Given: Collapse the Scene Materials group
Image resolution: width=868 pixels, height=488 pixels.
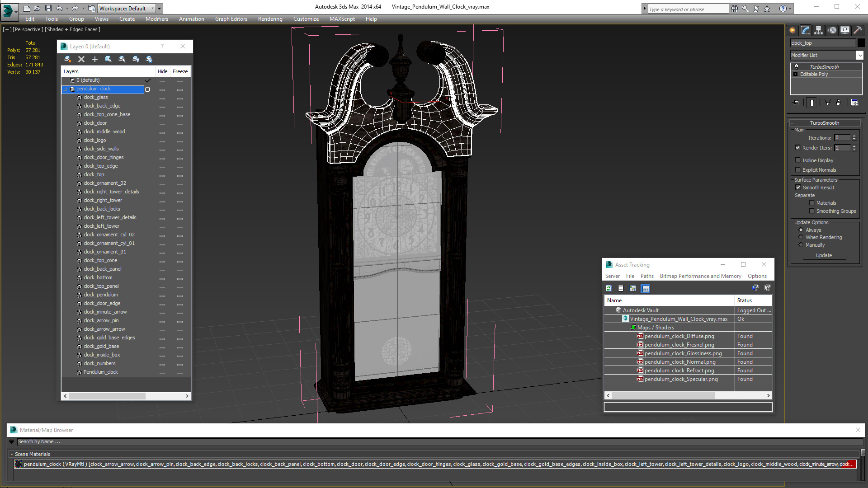Looking at the screenshot, I should (x=12, y=454).
